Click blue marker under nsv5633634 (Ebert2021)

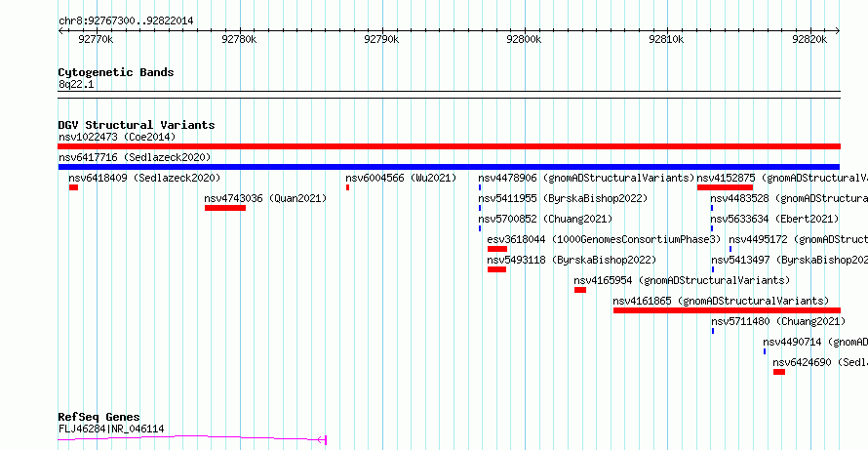pyautogui.click(x=712, y=228)
